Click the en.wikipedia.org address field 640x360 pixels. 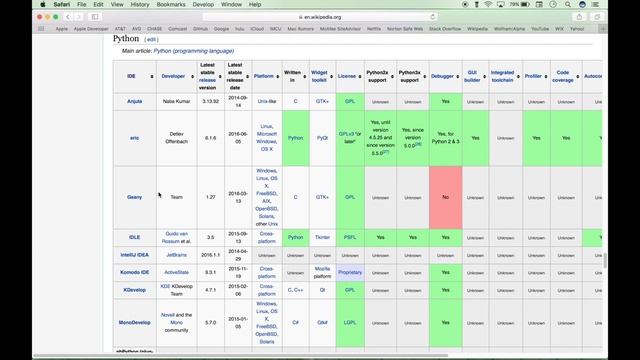320,17
